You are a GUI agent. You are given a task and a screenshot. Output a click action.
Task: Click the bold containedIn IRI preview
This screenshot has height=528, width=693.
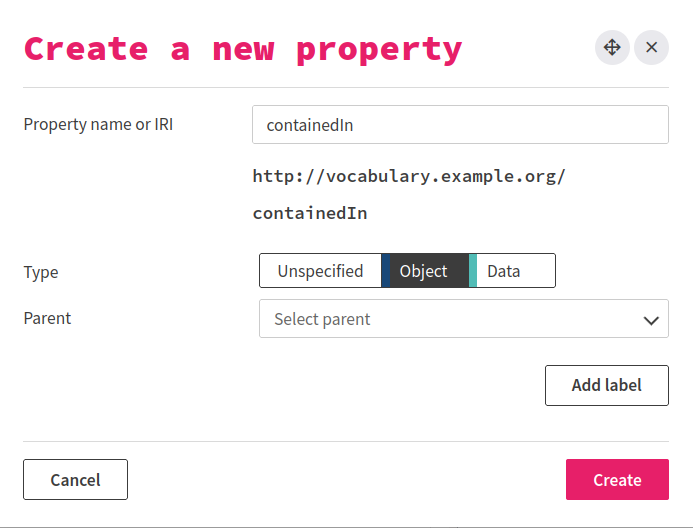(x=310, y=213)
